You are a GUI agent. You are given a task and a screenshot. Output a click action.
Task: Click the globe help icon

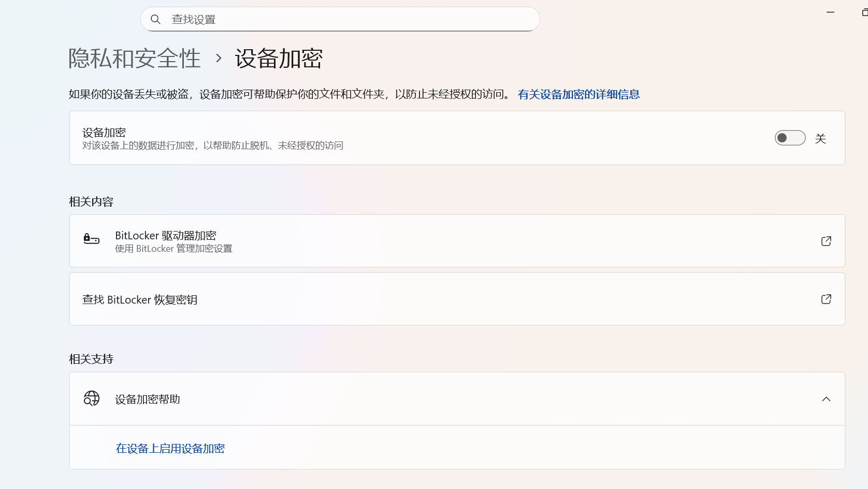(92, 398)
